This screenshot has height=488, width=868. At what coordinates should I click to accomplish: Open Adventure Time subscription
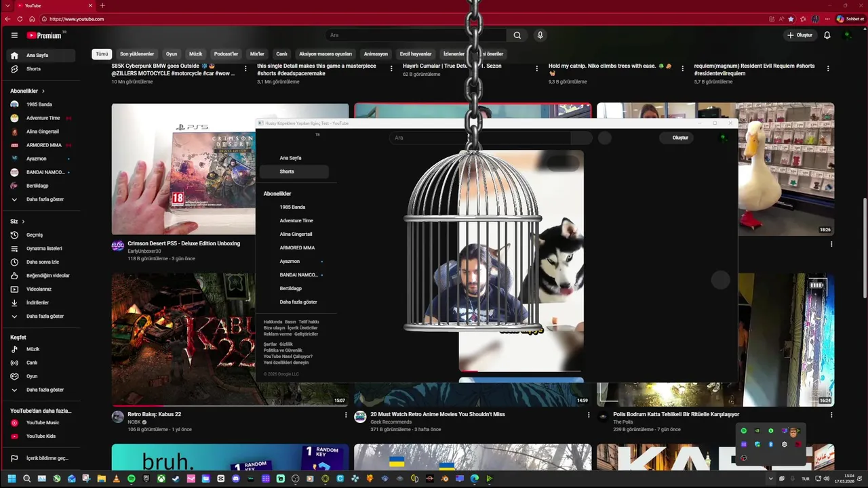41,118
